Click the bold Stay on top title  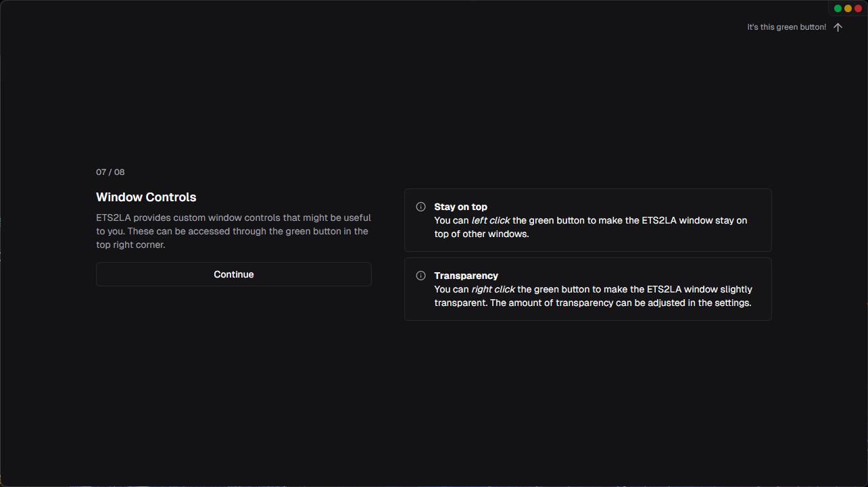click(x=460, y=207)
